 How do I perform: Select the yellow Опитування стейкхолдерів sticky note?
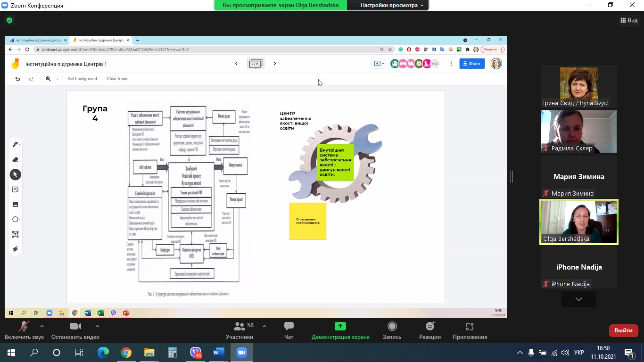tap(308, 221)
